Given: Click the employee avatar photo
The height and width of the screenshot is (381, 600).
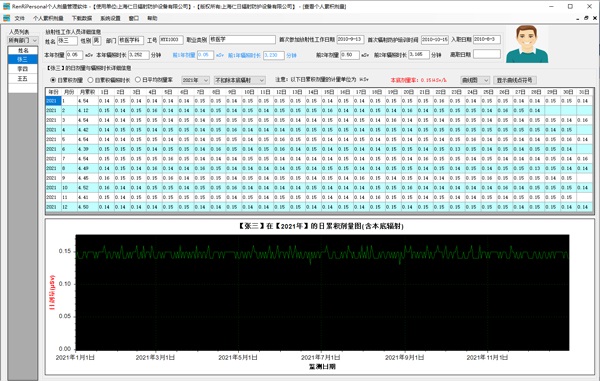Looking at the screenshot, I should click(x=527, y=44).
